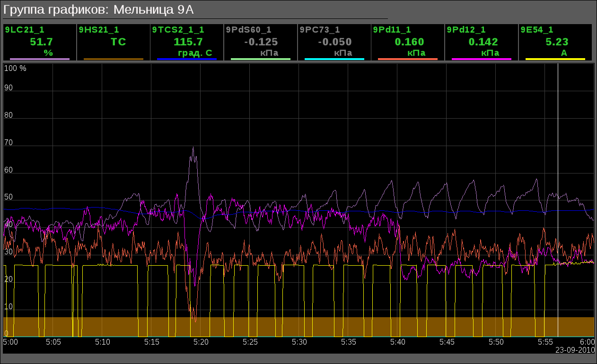597x364 pixels.
Task: Click the brown band at chart bottom
Action: tap(298, 327)
